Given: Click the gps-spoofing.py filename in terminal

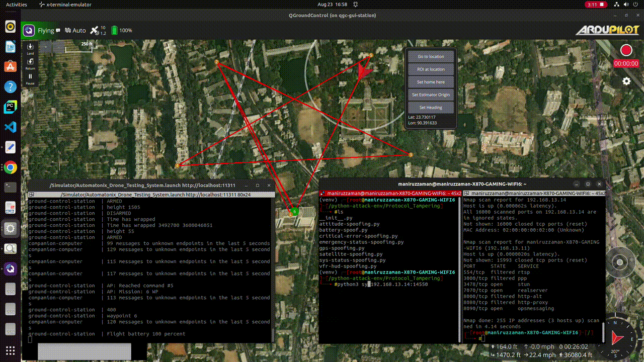Looking at the screenshot, I should (x=342, y=248).
